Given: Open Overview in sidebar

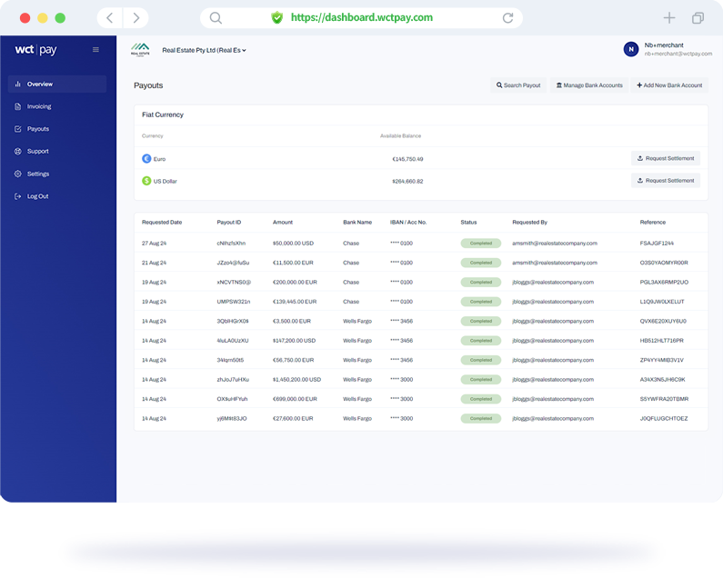Looking at the screenshot, I should point(57,84).
